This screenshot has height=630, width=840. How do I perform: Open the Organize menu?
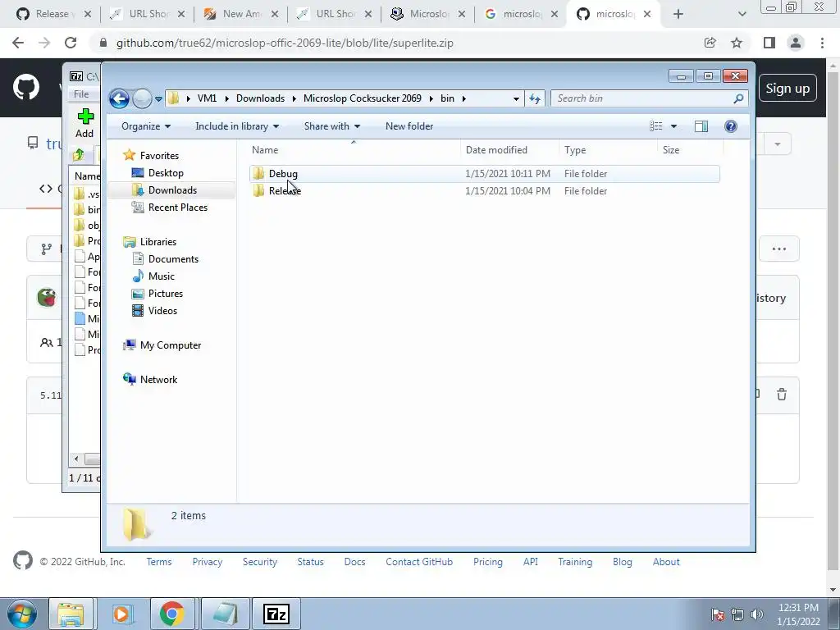[146, 126]
